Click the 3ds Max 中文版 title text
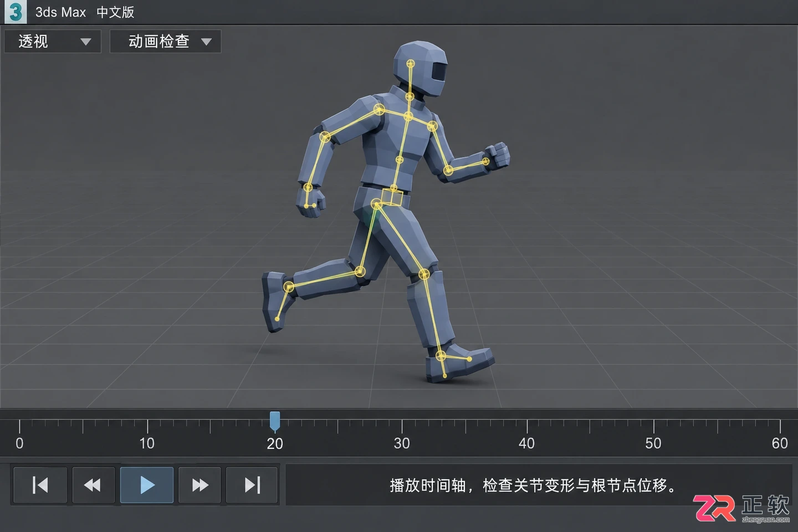 tap(85, 12)
